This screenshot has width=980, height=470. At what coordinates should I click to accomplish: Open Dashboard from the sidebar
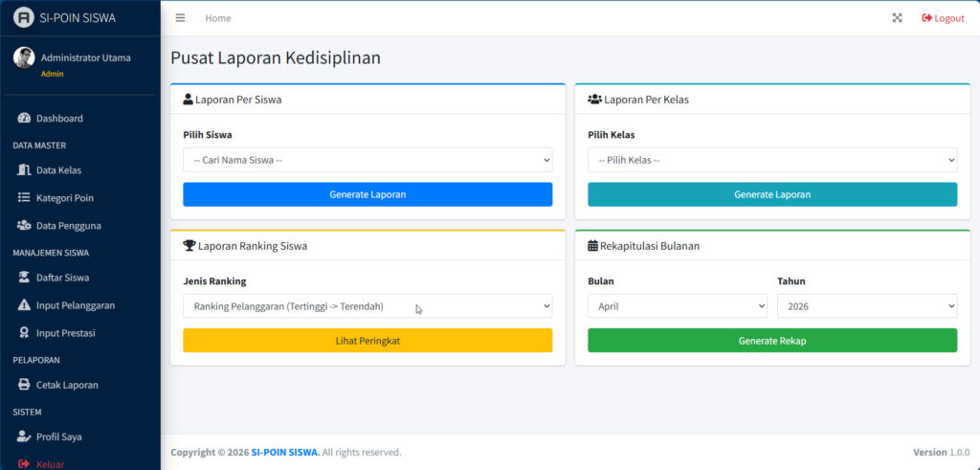click(x=59, y=119)
